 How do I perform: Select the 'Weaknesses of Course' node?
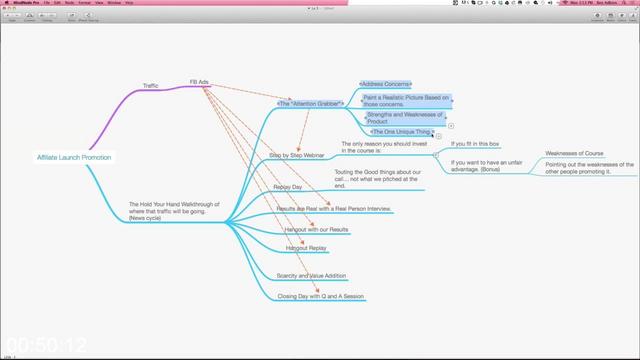coord(574,153)
